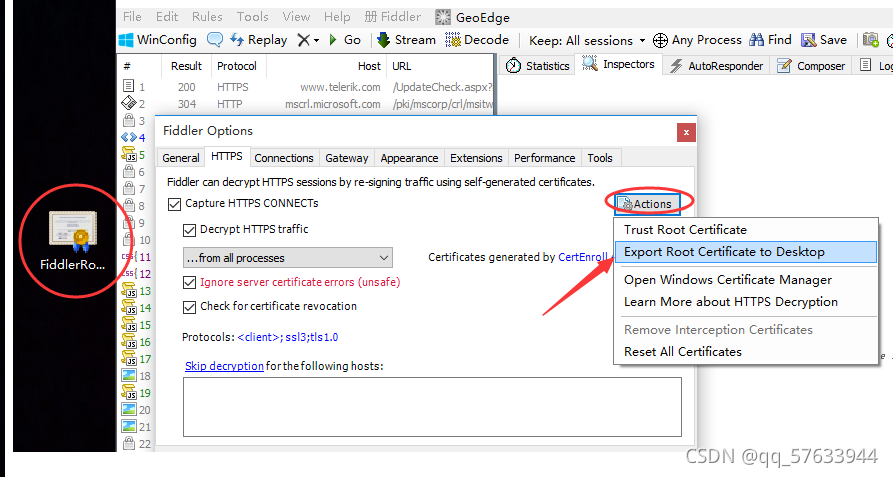Open the Help menu
Screen dimensions: 893x477
coord(337,17)
